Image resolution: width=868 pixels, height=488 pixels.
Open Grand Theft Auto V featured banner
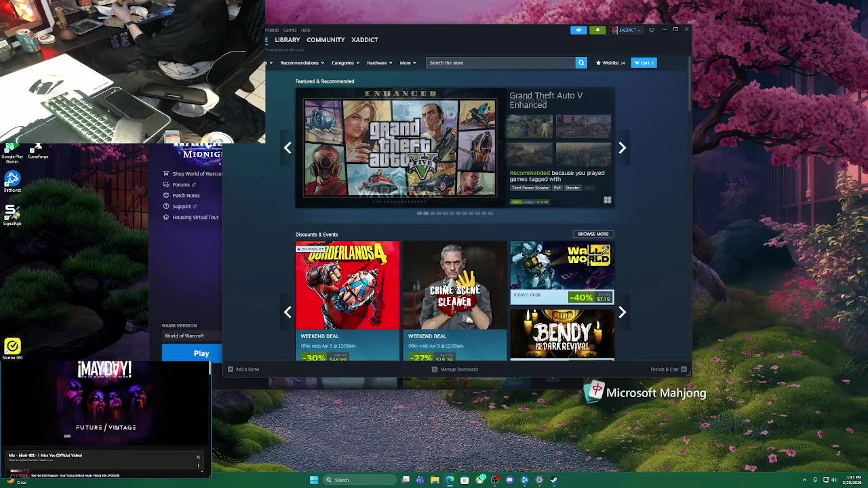click(400, 148)
